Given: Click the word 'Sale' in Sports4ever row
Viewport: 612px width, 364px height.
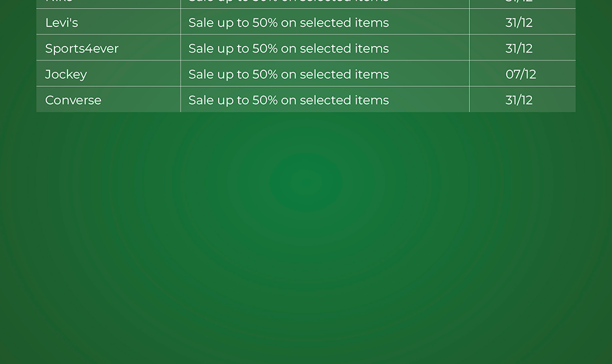Looking at the screenshot, I should click(200, 48).
